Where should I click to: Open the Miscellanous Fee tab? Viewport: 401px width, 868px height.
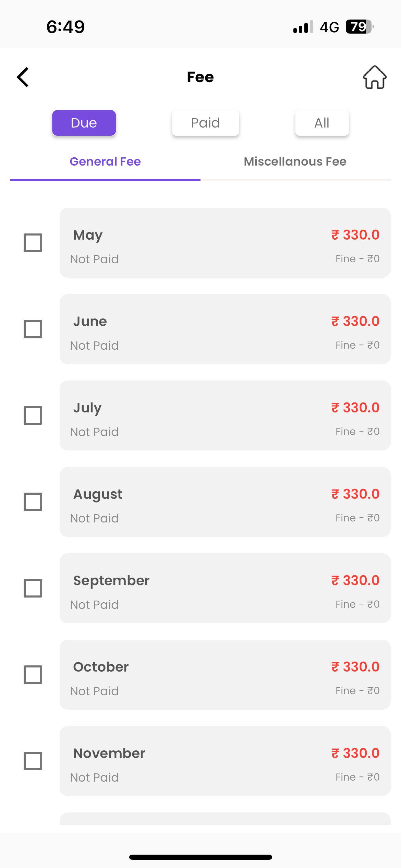click(295, 161)
